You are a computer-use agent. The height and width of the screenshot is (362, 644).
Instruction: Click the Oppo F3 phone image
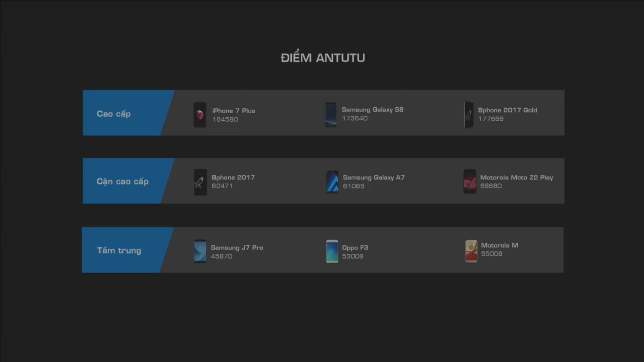click(332, 251)
